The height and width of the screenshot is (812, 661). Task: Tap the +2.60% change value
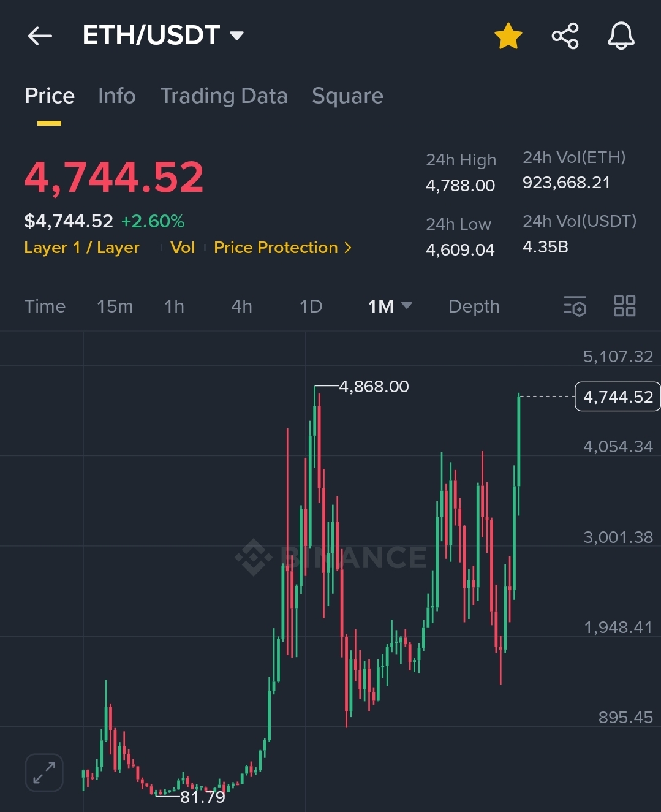pyautogui.click(x=153, y=221)
